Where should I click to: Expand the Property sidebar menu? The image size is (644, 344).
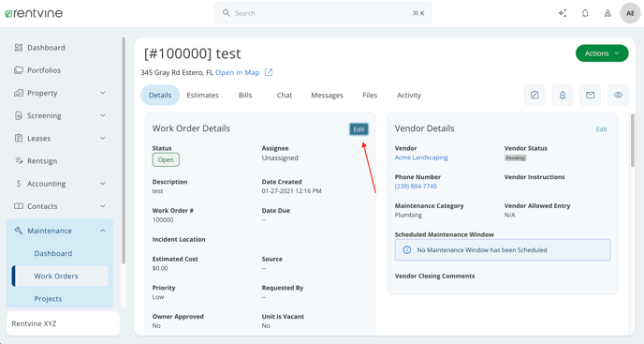click(60, 93)
